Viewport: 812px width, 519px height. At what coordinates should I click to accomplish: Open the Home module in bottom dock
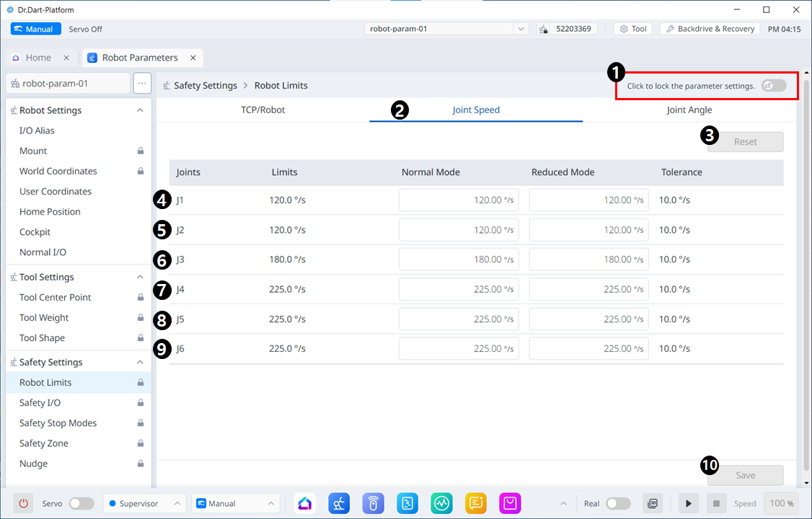(305, 503)
